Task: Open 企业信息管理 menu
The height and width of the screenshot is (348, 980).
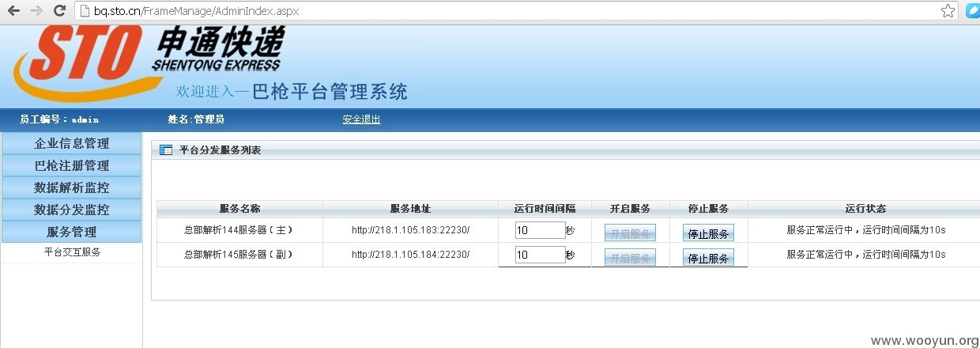Action: pos(71,143)
